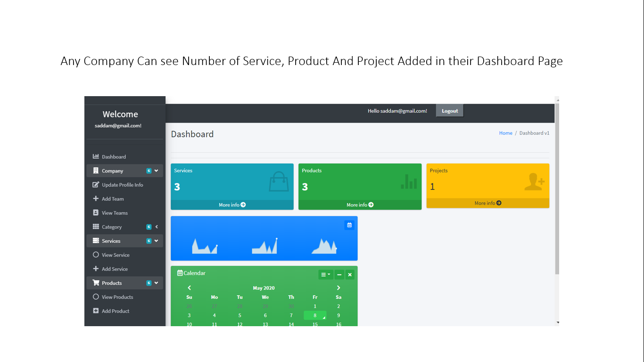The width and height of the screenshot is (644, 362).
Task: Go to previous month in calendar
Action: [x=190, y=288]
